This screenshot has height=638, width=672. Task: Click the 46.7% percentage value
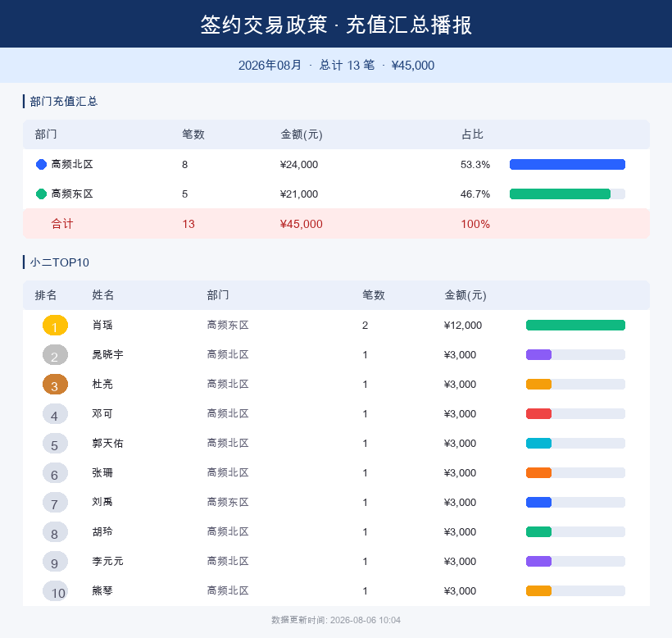coord(474,194)
